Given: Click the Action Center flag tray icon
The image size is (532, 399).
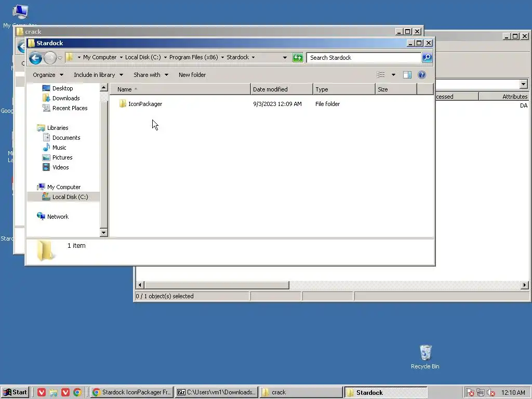Looking at the screenshot, I should click(x=470, y=392).
